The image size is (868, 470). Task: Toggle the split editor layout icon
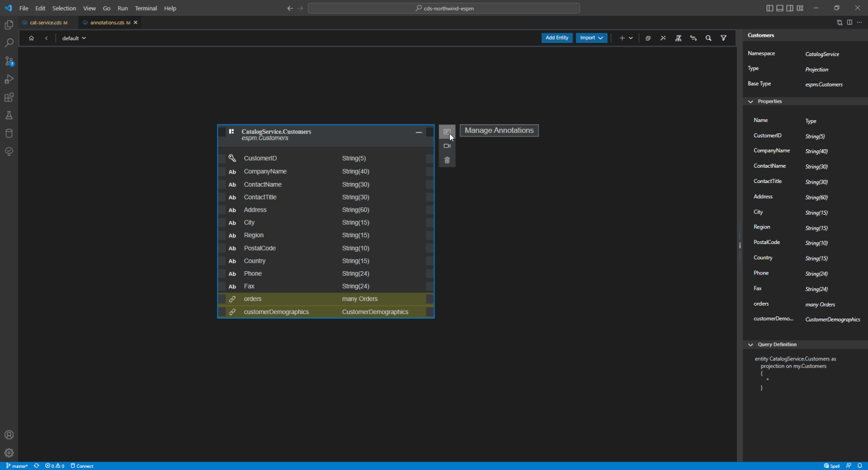point(849,22)
